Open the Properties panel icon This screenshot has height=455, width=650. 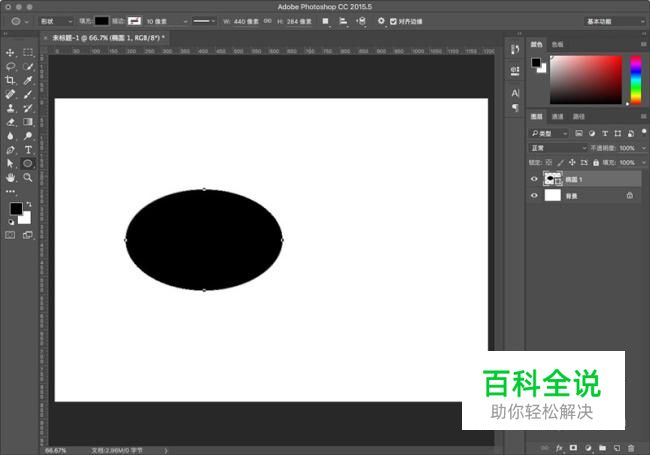pos(515,70)
